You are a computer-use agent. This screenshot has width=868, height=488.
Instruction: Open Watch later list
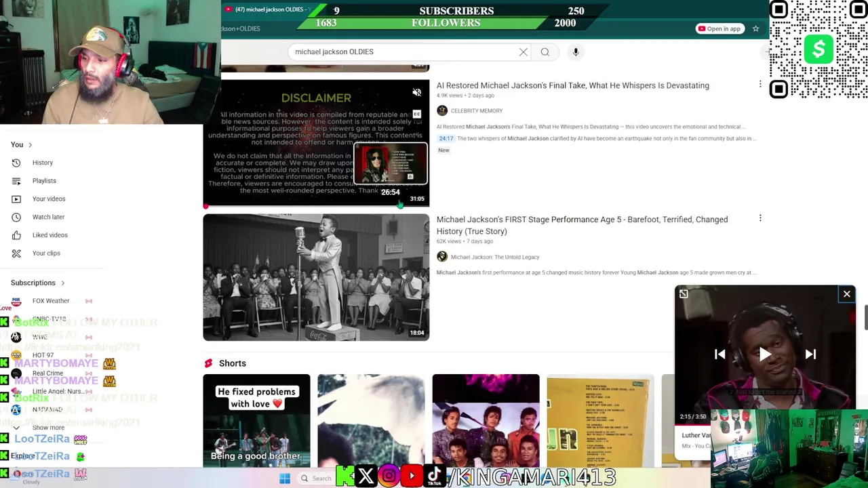(x=48, y=217)
